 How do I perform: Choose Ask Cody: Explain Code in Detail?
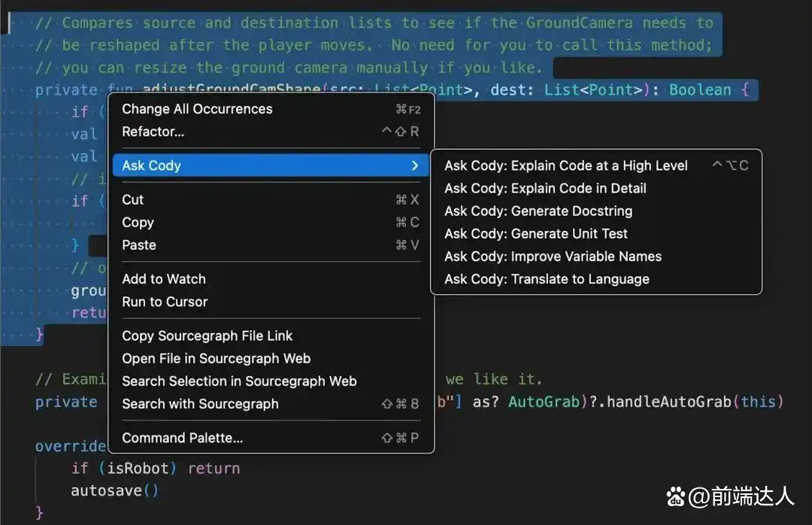coord(545,188)
